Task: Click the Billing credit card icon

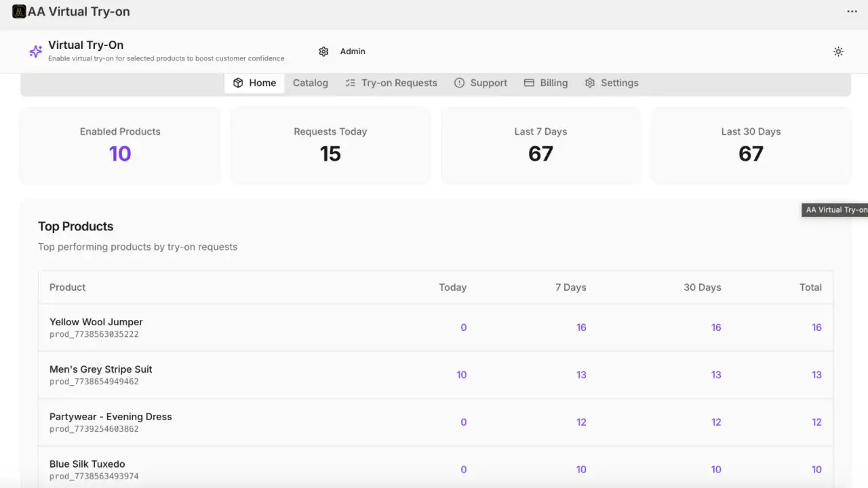Action: pyautogui.click(x=529, y=83)
